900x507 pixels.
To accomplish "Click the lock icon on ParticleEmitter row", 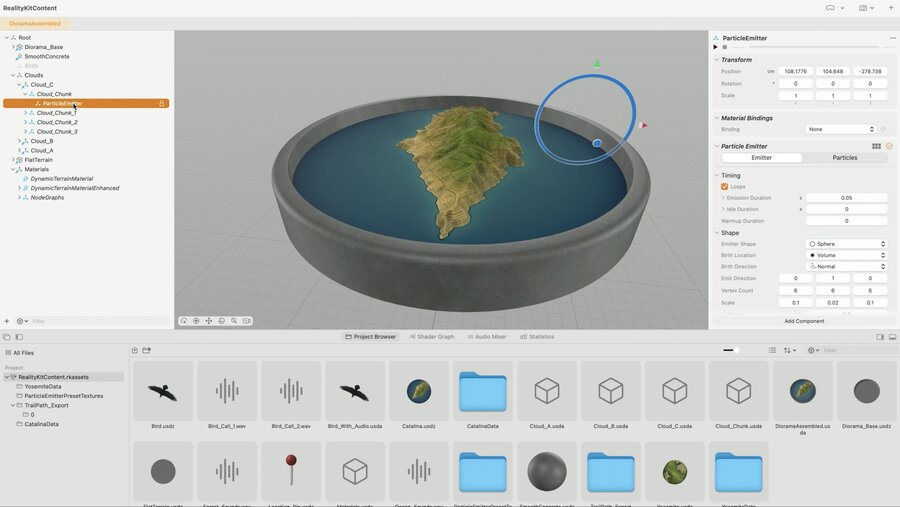I will point(161,103).
